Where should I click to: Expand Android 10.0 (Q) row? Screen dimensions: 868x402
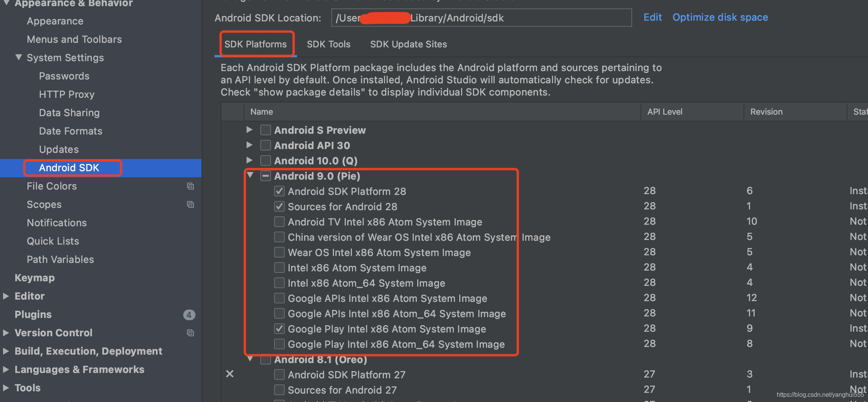(249, 160)
